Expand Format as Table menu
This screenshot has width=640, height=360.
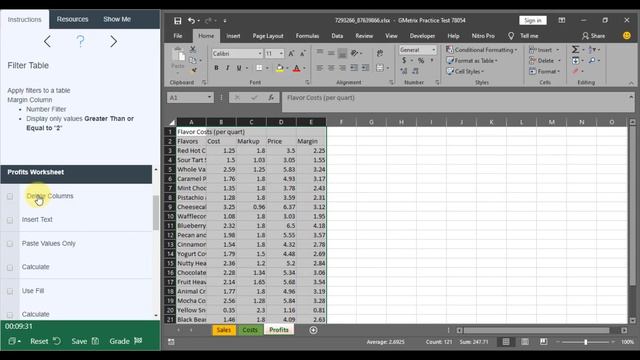[472, 60]
